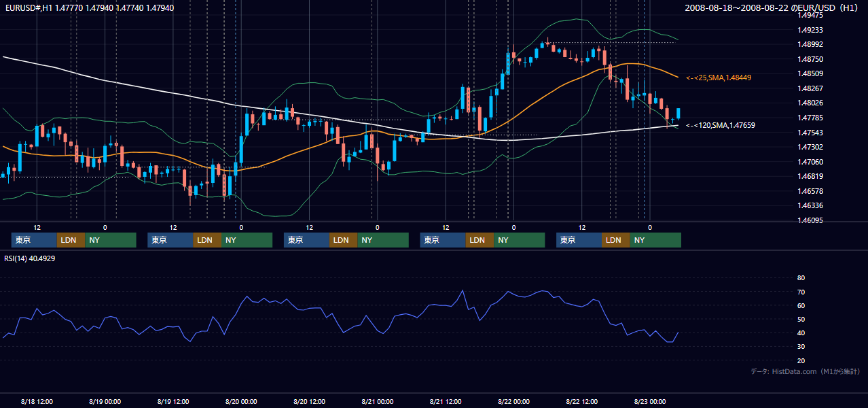Click price axis value 1.48267
The image size is (868, 408).
(x=811, y=88)
